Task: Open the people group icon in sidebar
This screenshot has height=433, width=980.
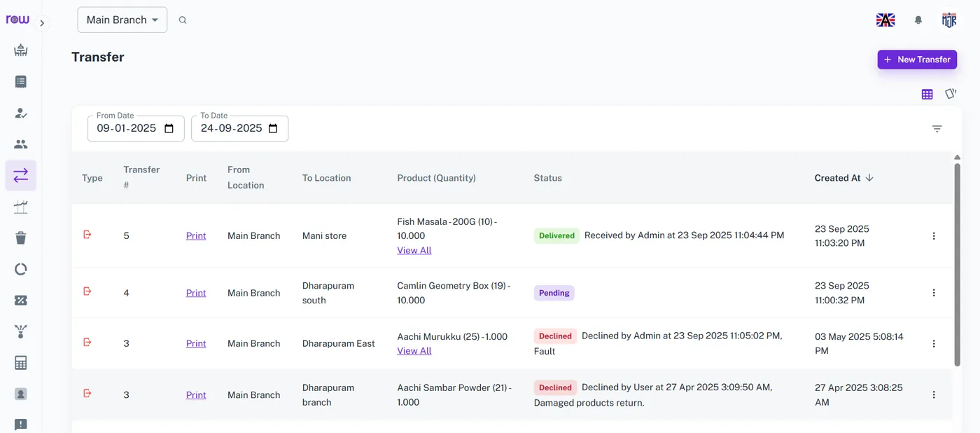Action: (21, 144)
